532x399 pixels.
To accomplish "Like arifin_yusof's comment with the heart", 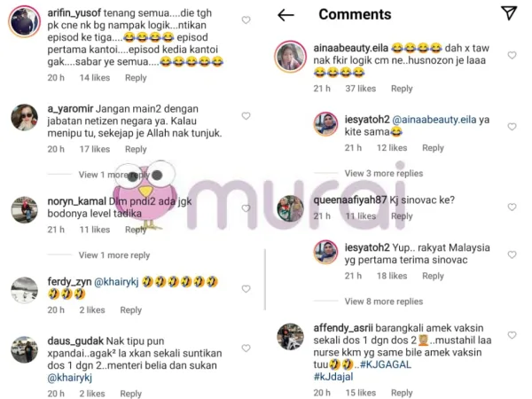I will pos(246,20).
